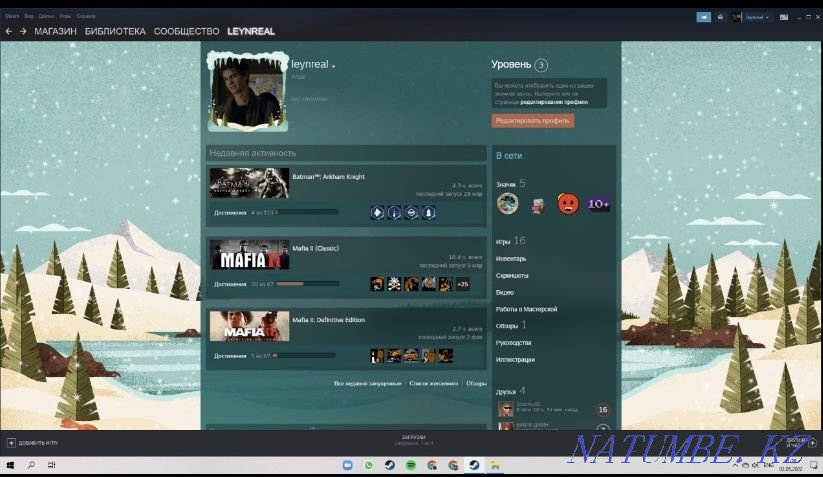This screenshot has width=823, height=477.
Task: Open the Инвентарь inventory link
Action: (511, 259)
